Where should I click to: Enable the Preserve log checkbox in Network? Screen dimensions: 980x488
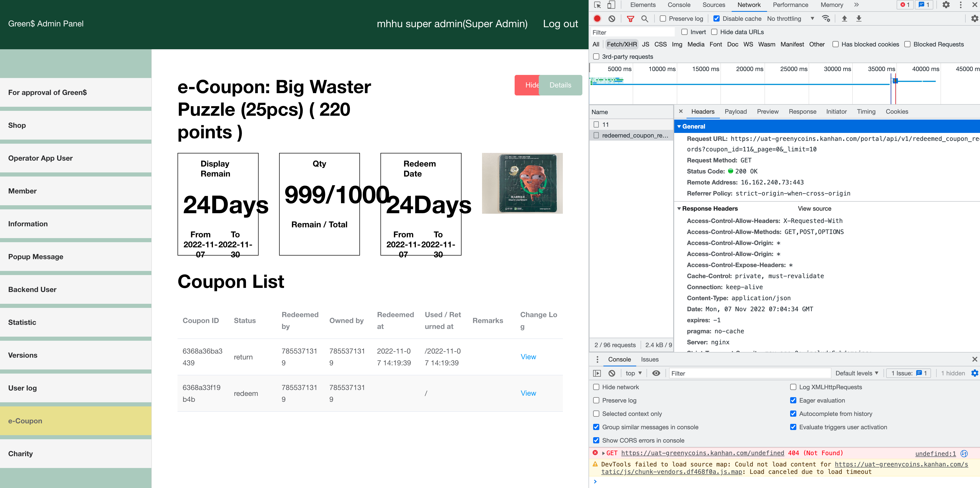pyautogui.click(x=663, y=19)
